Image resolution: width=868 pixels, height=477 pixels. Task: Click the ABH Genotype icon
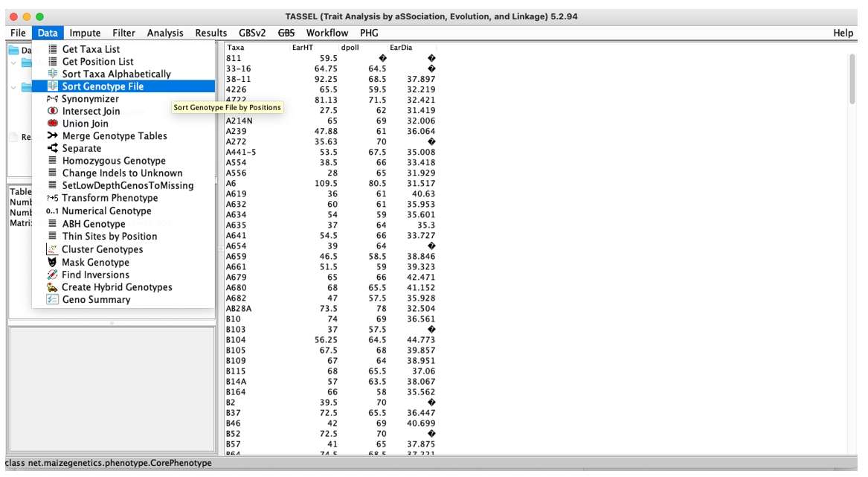coord(53,224)
